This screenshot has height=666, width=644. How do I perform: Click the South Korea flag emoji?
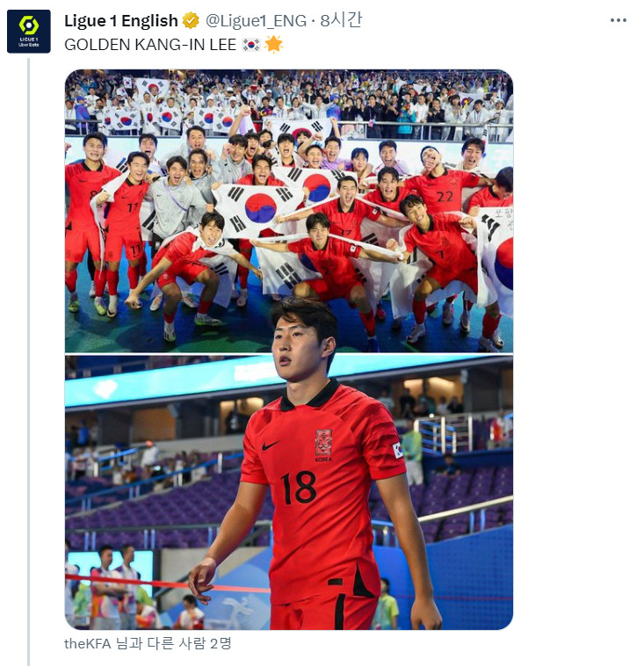click(250, 45)
